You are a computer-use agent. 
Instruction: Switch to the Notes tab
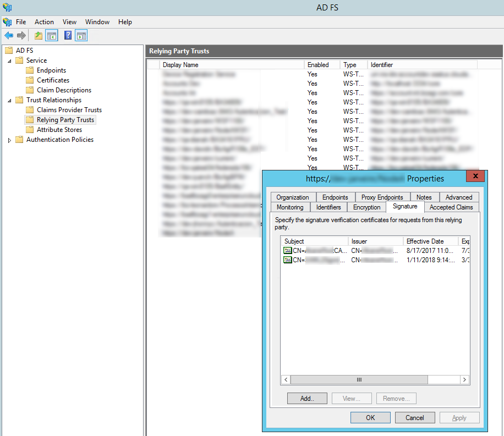pyautogui.click(x=424, y=197)
